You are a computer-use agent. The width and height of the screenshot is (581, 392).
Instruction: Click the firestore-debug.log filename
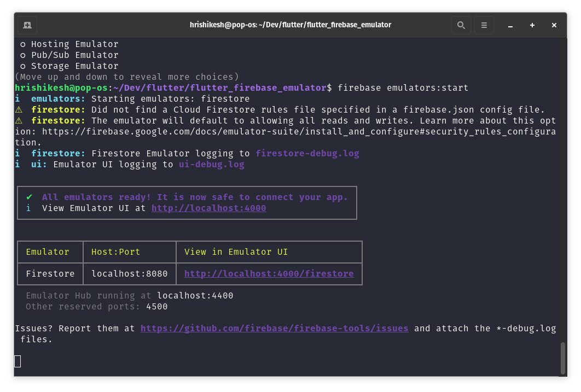307,153
